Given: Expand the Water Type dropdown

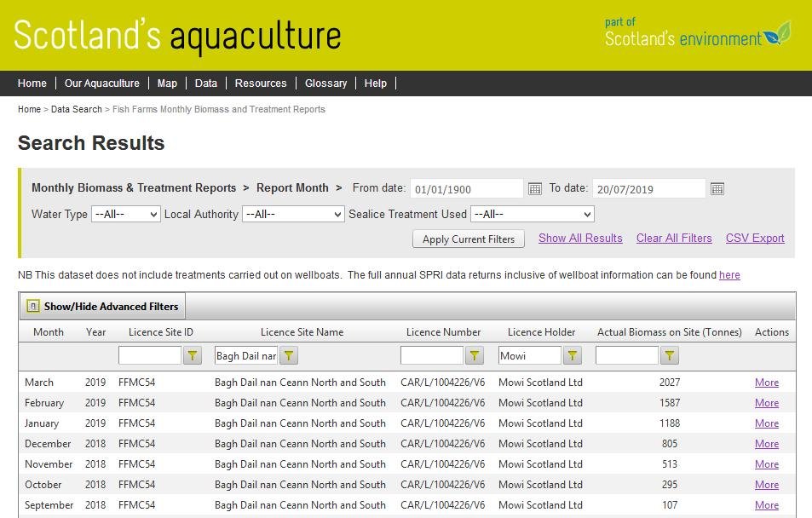Looking at the screenshot, I should click(x=126, y=214).
